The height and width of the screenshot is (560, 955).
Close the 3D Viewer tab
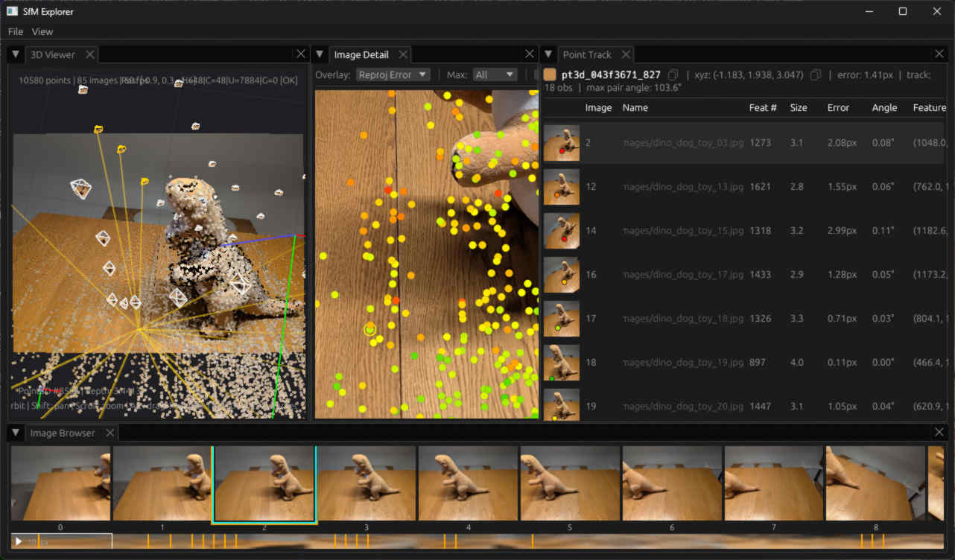point(89,54)
